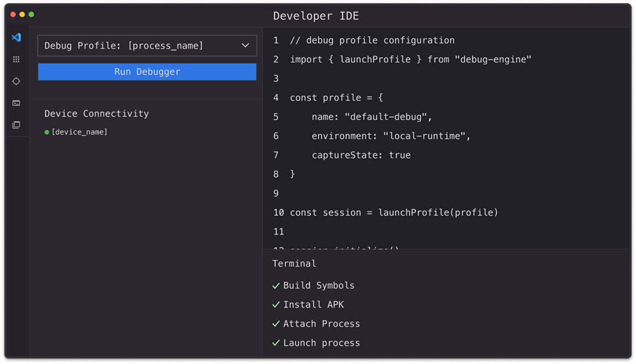The image size is (636, 364).
Task: Click the green maximize window button
Action: 31,14
